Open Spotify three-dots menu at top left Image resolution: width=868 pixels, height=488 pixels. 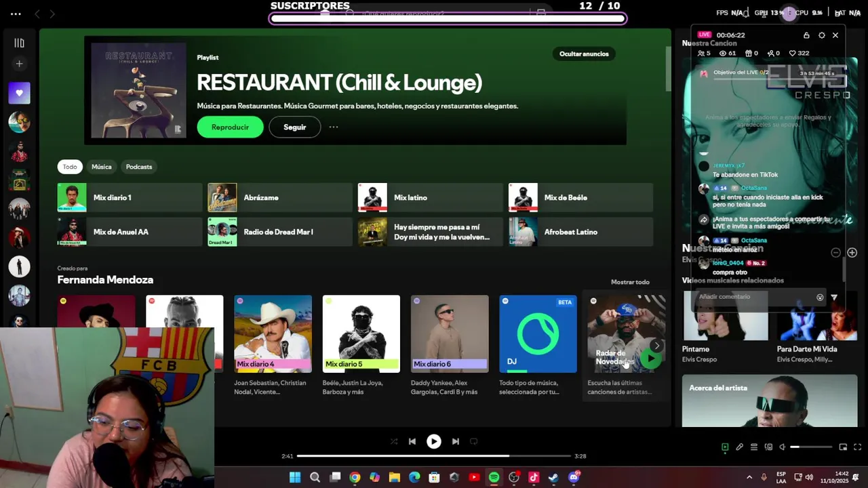16,14
